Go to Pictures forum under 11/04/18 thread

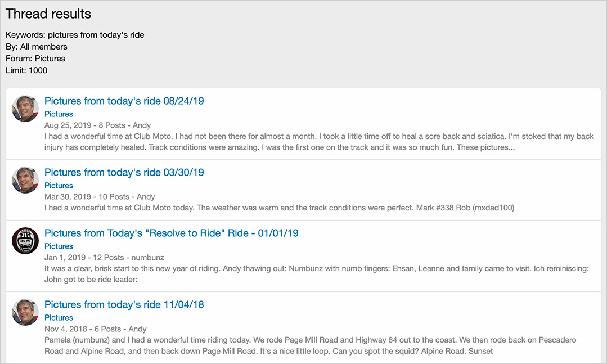coord(59,318)
